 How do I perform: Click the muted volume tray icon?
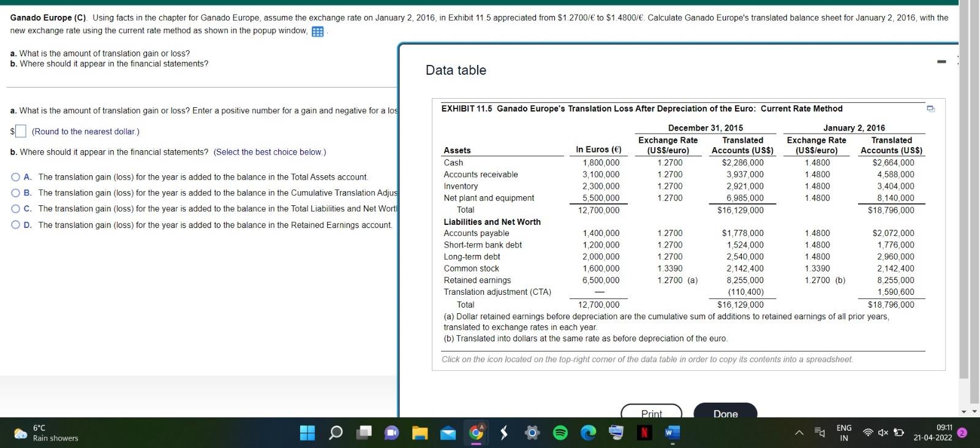883,433
